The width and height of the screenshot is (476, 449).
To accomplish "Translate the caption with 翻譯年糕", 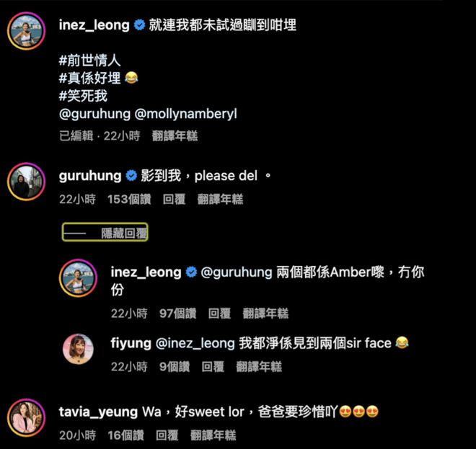I will [x=175, y=136].
